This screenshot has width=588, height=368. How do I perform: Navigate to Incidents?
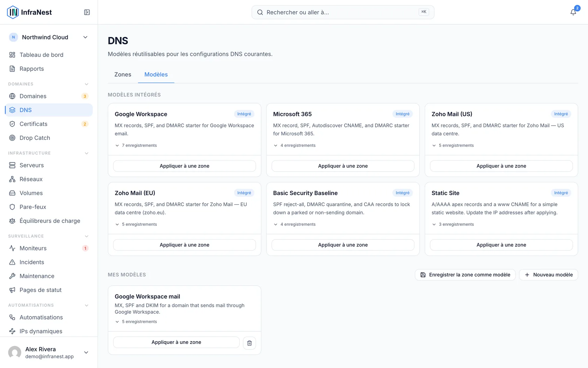click(x=49, y=262)
